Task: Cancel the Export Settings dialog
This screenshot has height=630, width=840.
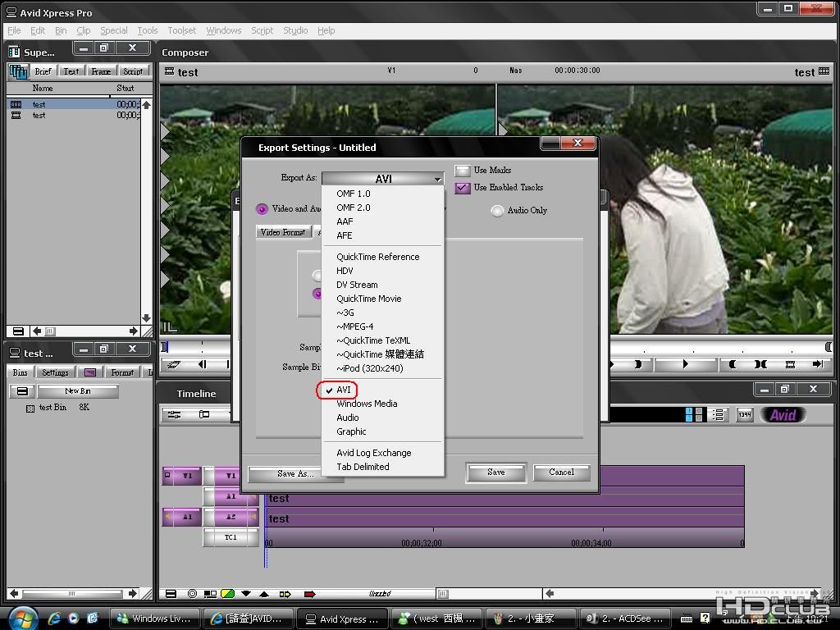Action: tap(561, 472)
